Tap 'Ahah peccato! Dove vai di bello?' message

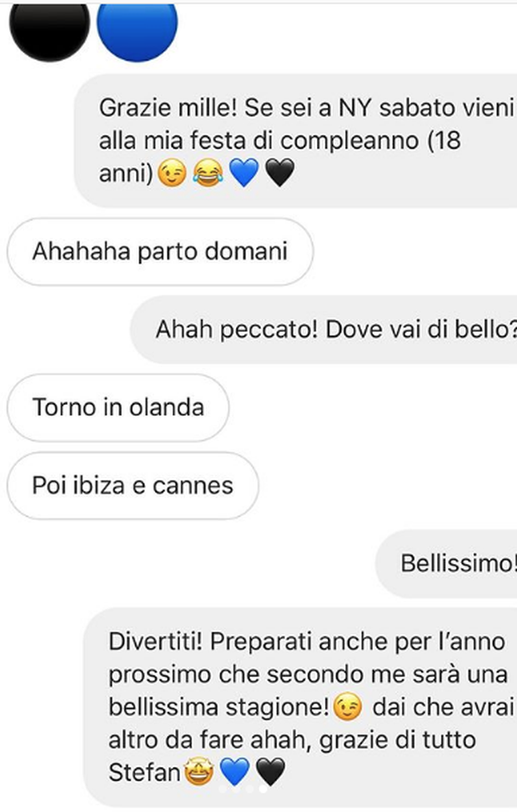pyautogui.click(x=324, y=330)
